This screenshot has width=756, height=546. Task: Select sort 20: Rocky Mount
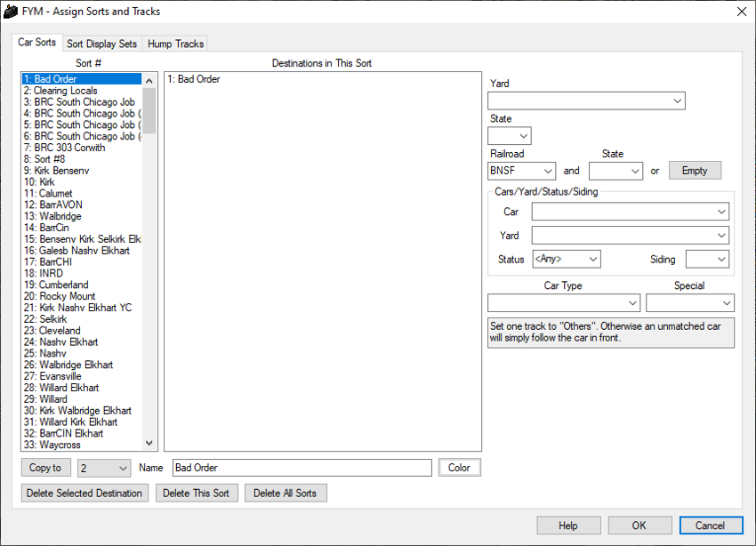point(82,296)
